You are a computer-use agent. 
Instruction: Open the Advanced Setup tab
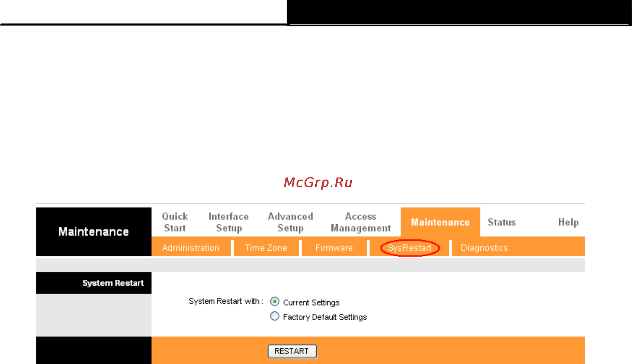pyautogui.click(x=290, y=222)
